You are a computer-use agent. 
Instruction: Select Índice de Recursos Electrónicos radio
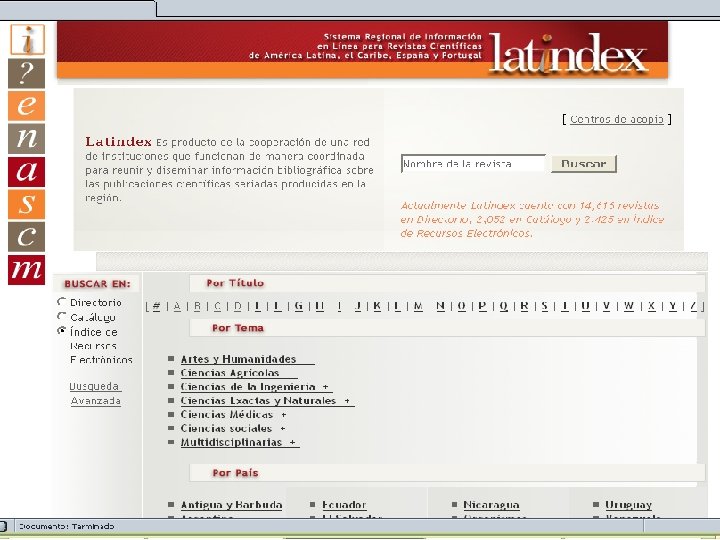click(x=62, y=331)
